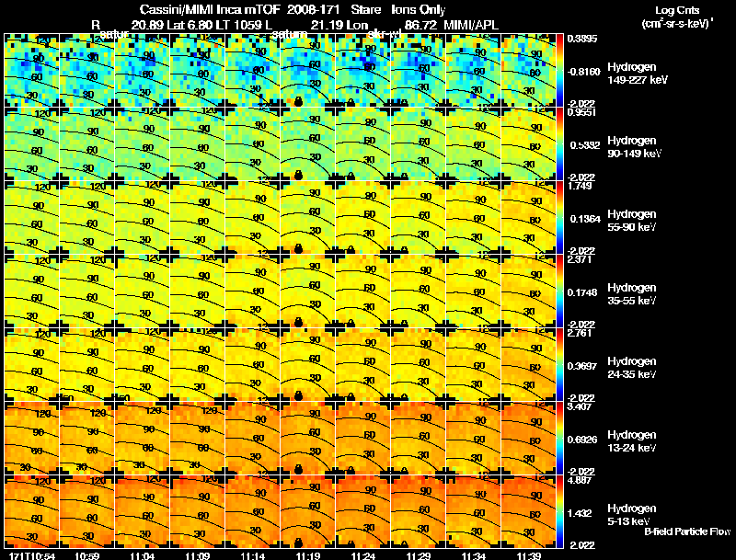Click the "11:39" time axis label
The height and width of the screenshot is (560, 736).
(528, 555)
